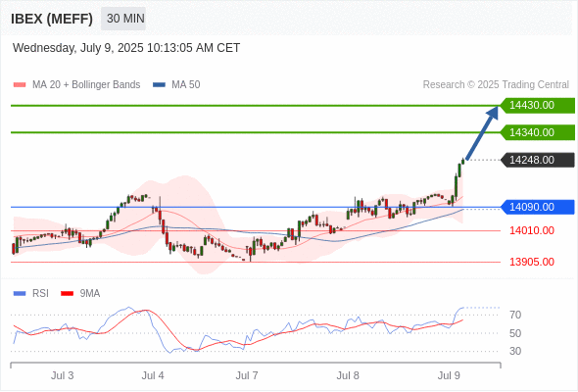Screen dimensions: 578x392
Task: Click the MA 20 + Bollinger Bands label
Action: pos(86,85)
